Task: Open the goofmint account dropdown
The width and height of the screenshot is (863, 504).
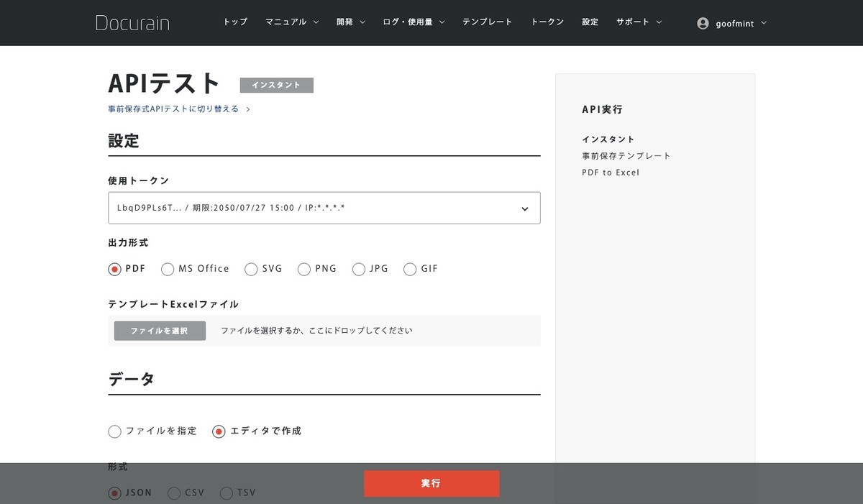Action: pyautogui.click(x=731, y=23)
